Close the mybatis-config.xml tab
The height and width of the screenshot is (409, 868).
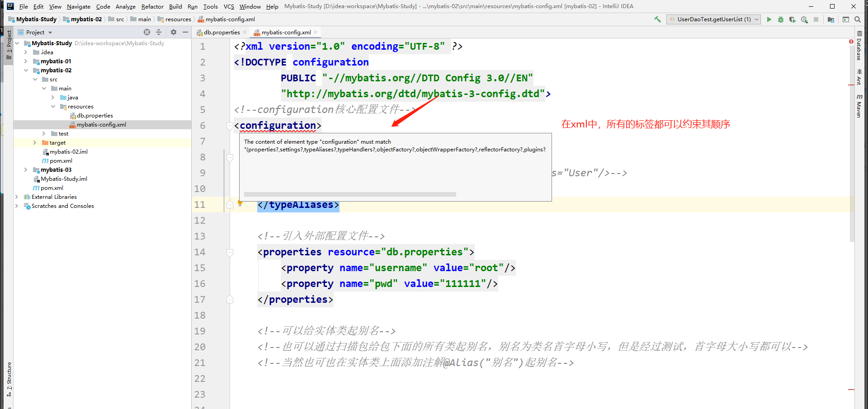pos(316,32)
